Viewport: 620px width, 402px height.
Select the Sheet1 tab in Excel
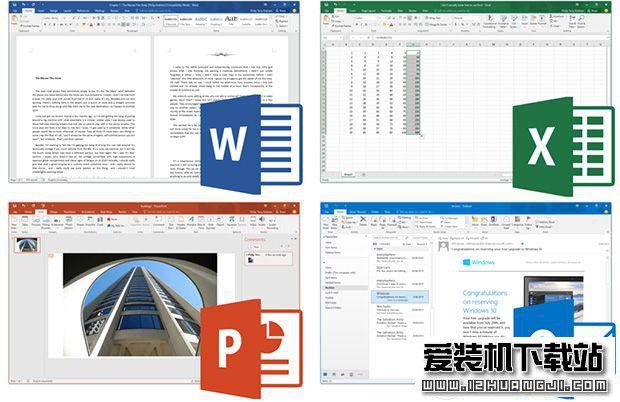(x=348, y=174)
